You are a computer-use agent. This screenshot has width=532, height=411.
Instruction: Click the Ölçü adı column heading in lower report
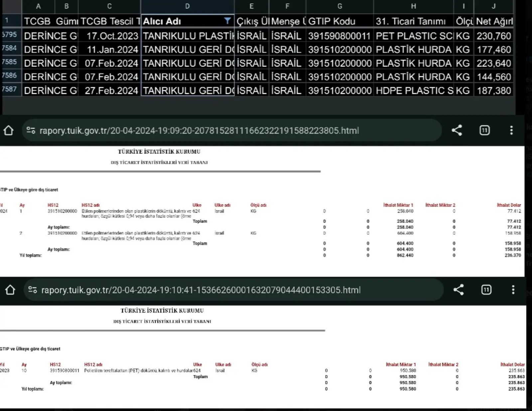259,364
